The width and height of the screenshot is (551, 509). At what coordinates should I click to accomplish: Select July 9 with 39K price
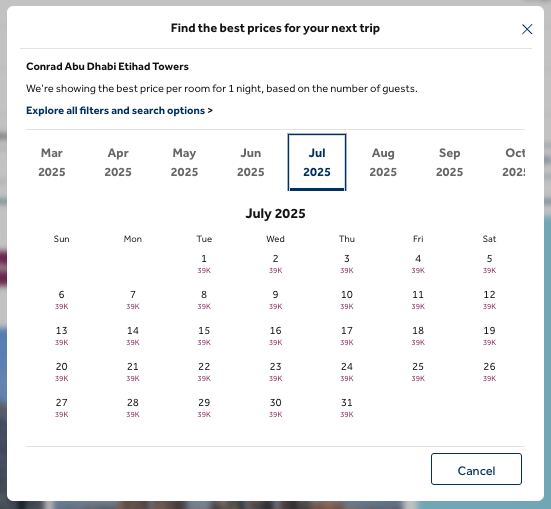[275, 300]
